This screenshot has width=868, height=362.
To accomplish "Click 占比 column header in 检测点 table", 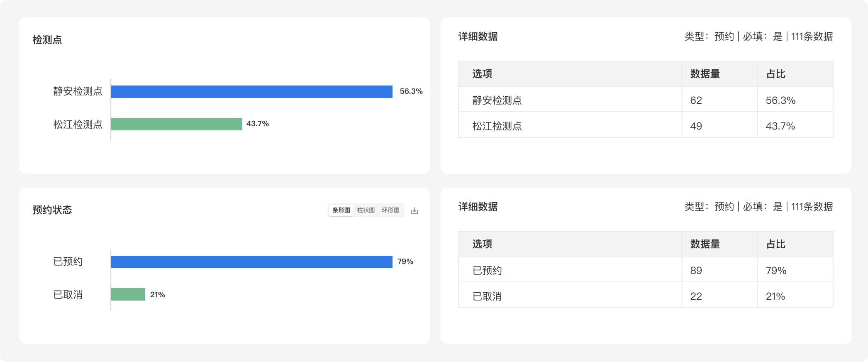I will (775, 74).
